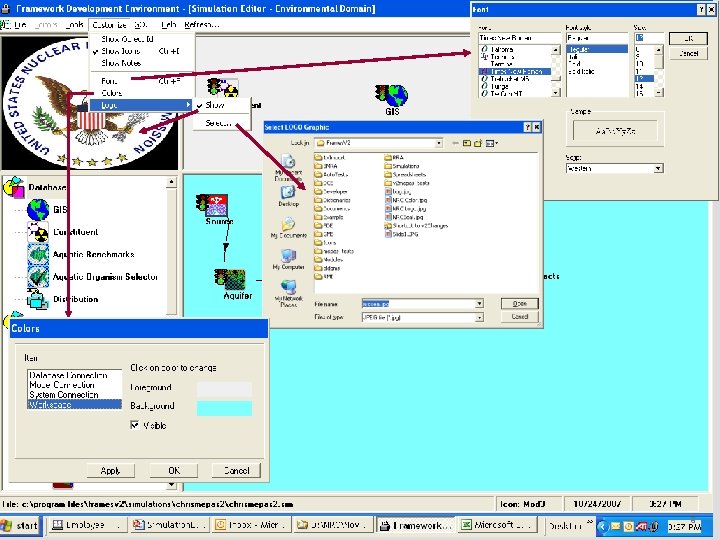The image size is (720, 540).
Task: Click the Open button in file dialog
Action: click(x=519, y=304)
